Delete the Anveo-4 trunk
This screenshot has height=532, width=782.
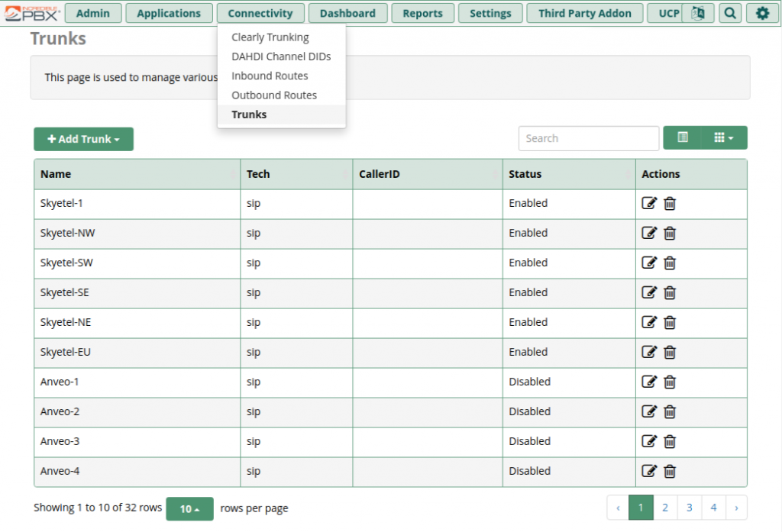[x=670, y=471]
